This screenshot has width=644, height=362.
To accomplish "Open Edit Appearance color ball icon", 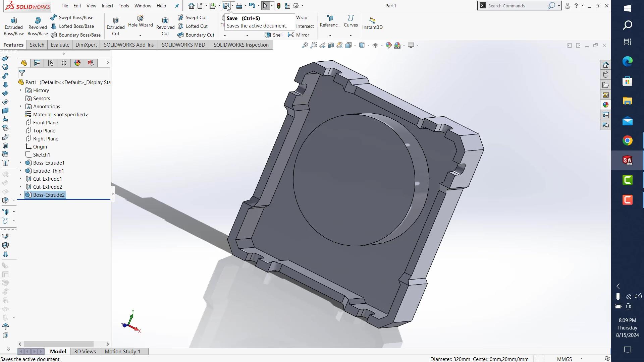I will [388, 45].
